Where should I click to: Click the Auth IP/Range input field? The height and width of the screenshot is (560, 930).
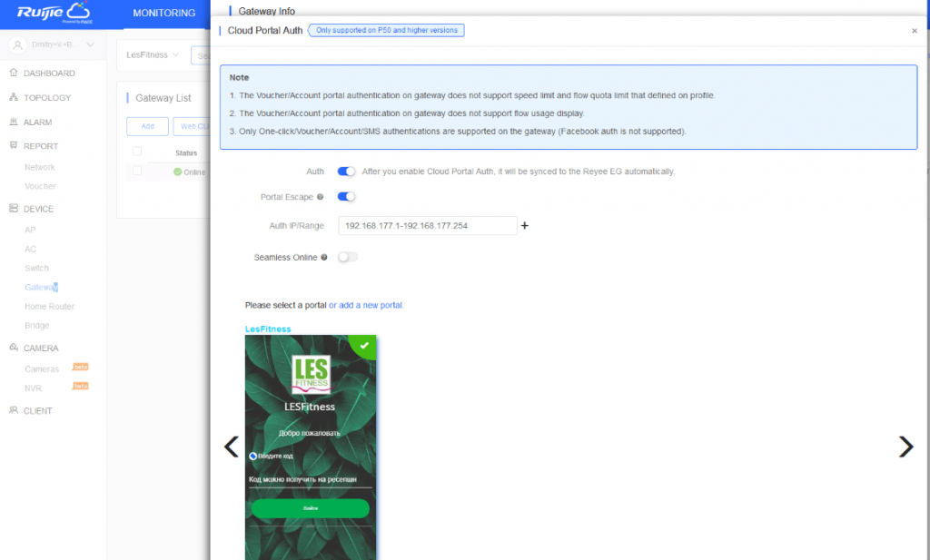427,225
